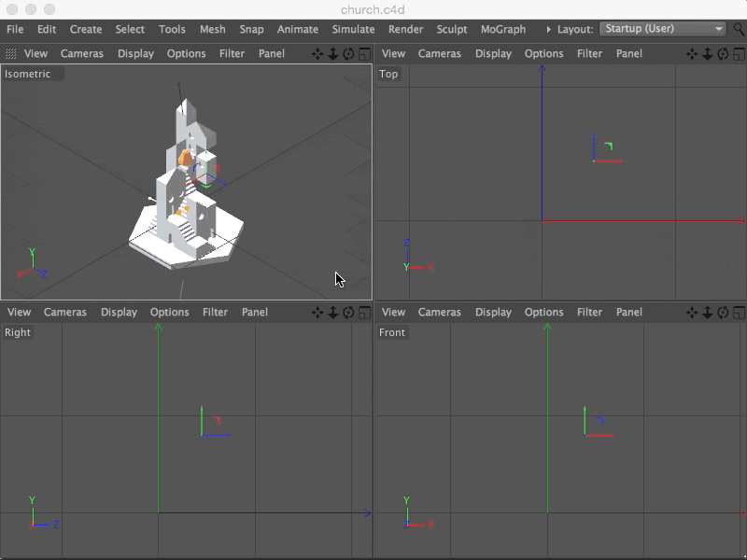
Task: Open the File menu
Action: (14, 29)
